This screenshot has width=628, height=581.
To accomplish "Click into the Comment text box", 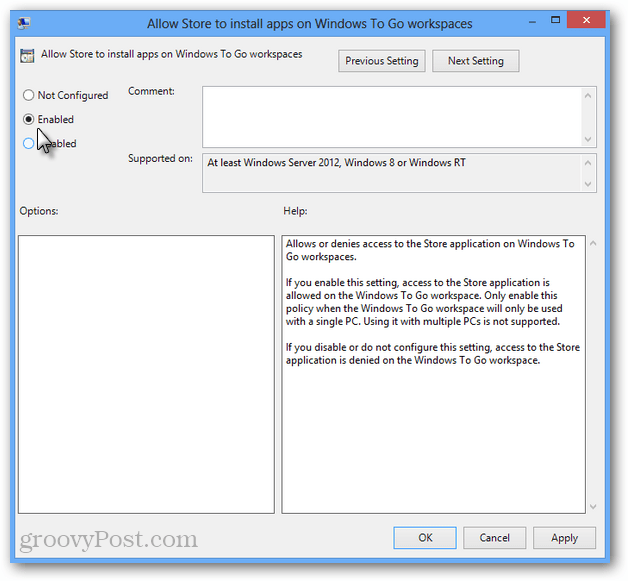I will click(392, 117).
